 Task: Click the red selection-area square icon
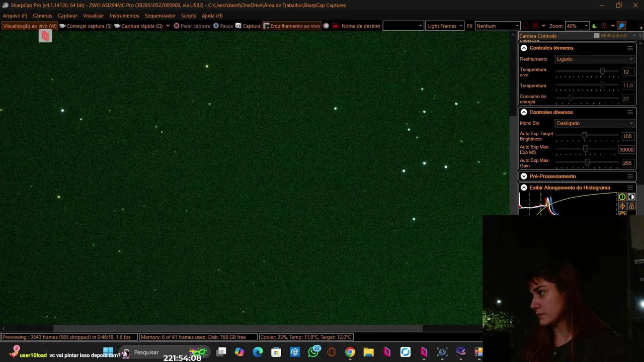click(526, 26)
